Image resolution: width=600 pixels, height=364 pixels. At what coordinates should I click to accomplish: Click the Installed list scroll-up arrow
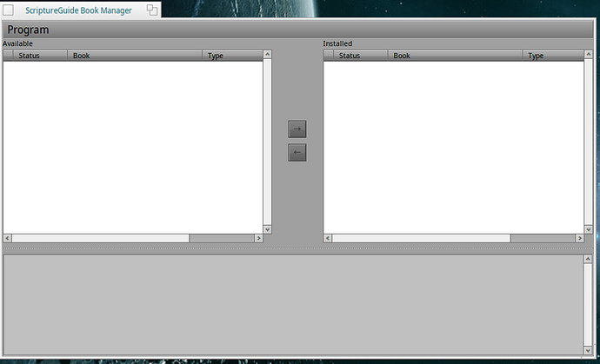coord(588,54)
